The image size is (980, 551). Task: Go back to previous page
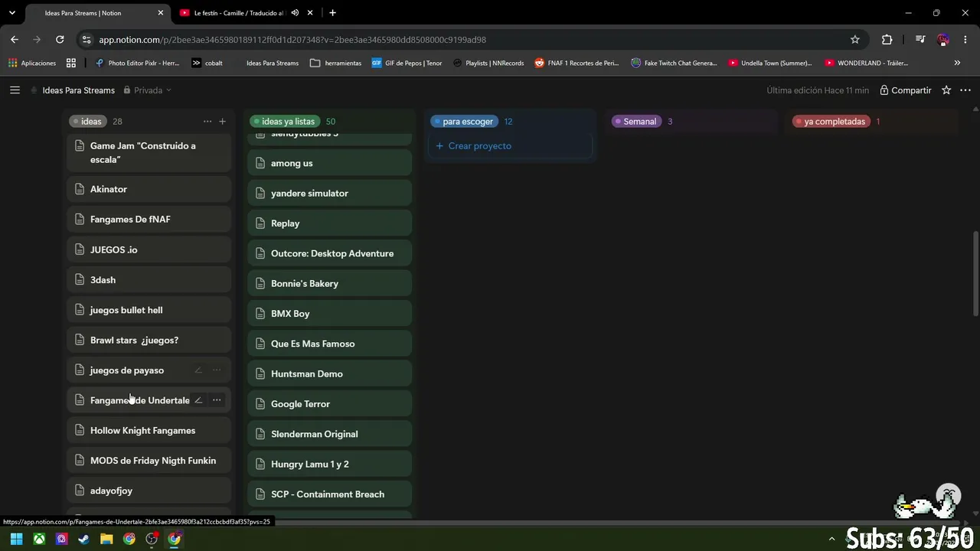15,40
